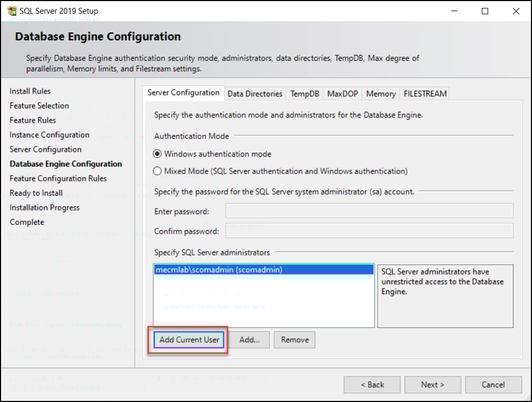Switch to the Data Directories tab
The height and width of the screenshot is (402, 532).
(x=255, y=94)
